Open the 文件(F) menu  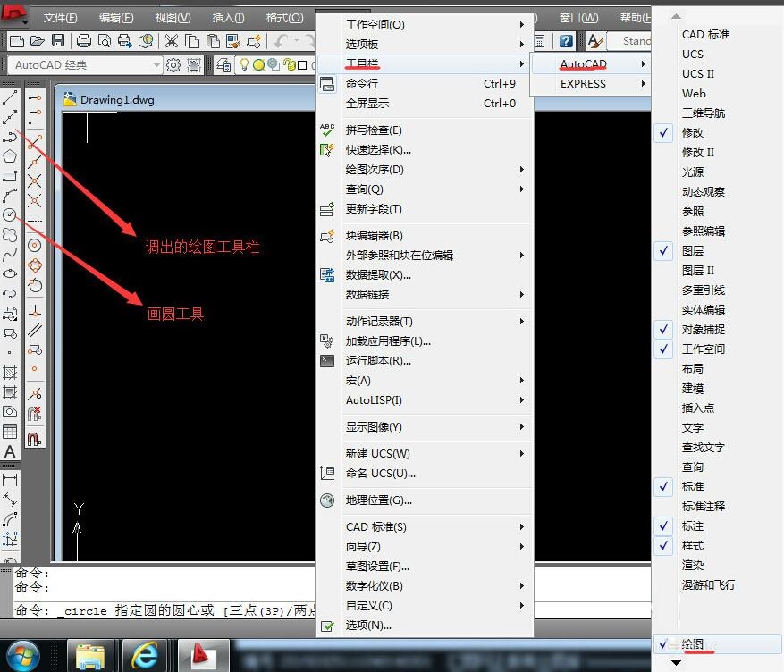pyautogui.click(x=61, y=18)
